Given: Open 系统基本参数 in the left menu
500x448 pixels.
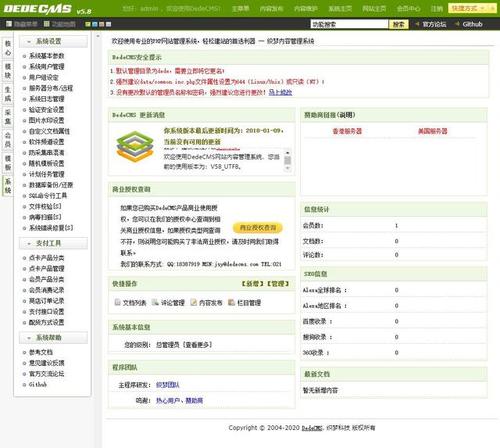Looking at the screenshot, I should [x=47, y=56].
